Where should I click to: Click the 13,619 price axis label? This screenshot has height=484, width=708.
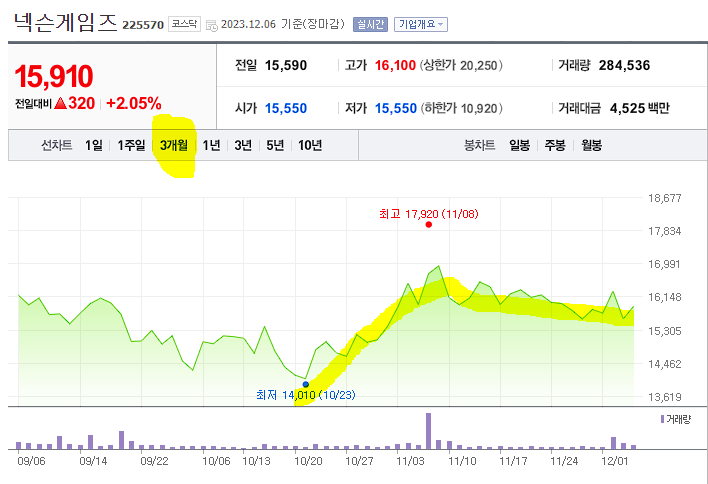[x=665, y=397]
